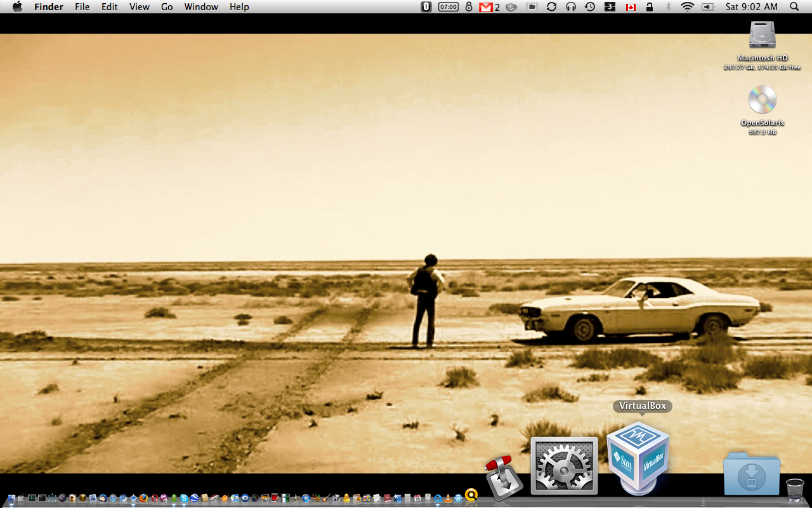
Task: Open Spotlight search in menu bar
Action: (794, 6)
